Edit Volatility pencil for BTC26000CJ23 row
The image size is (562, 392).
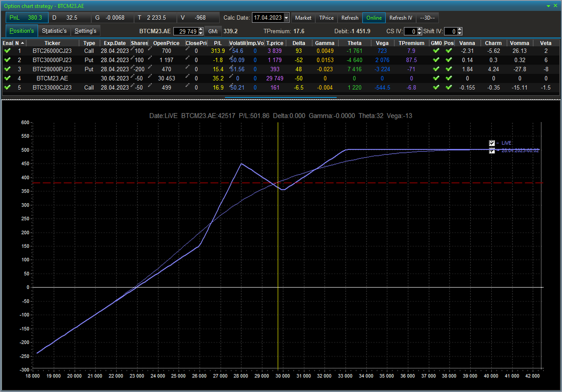[231, 48]
